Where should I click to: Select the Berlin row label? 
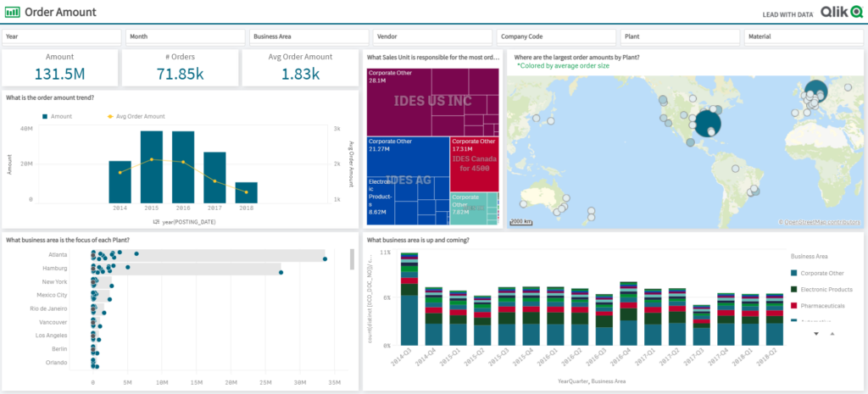(x=60, y=349)
